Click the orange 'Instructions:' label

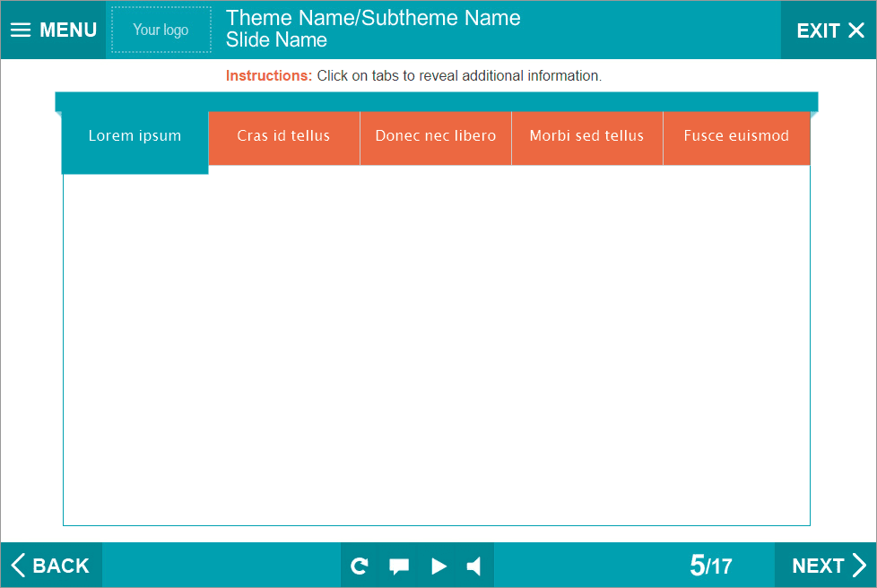click(269, 76)
